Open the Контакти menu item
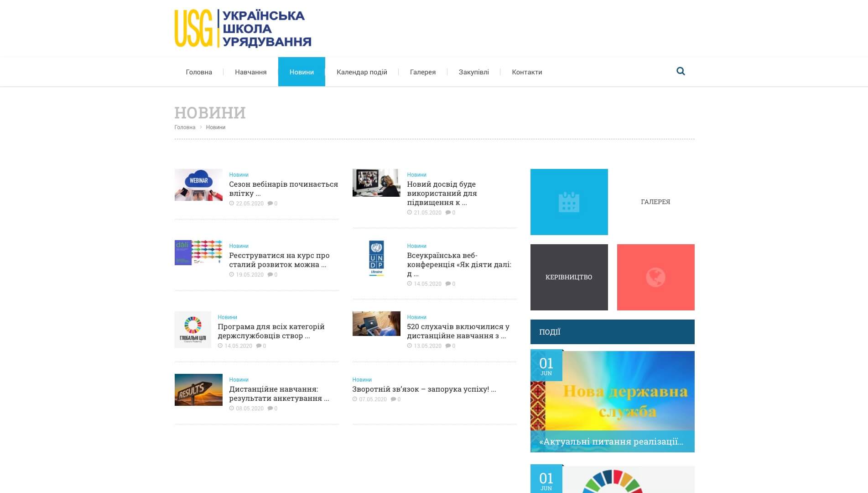The width and height of the screenshot is (868, 493). pyautogui.click(x=527, y=72)
